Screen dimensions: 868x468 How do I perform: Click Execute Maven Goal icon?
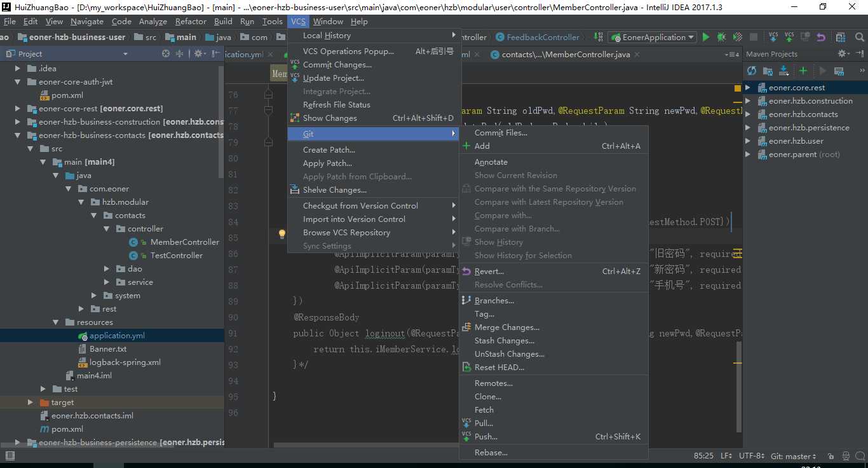(839, 71)
